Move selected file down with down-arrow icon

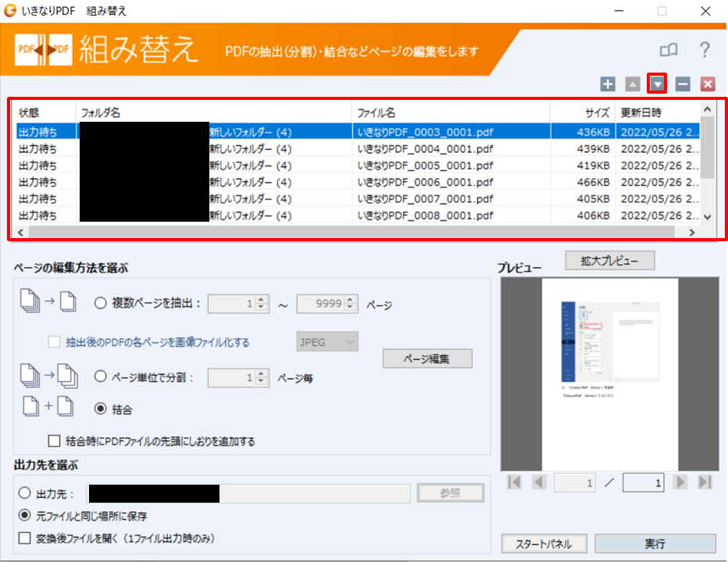pyautogui.click(x=657, y=84)
